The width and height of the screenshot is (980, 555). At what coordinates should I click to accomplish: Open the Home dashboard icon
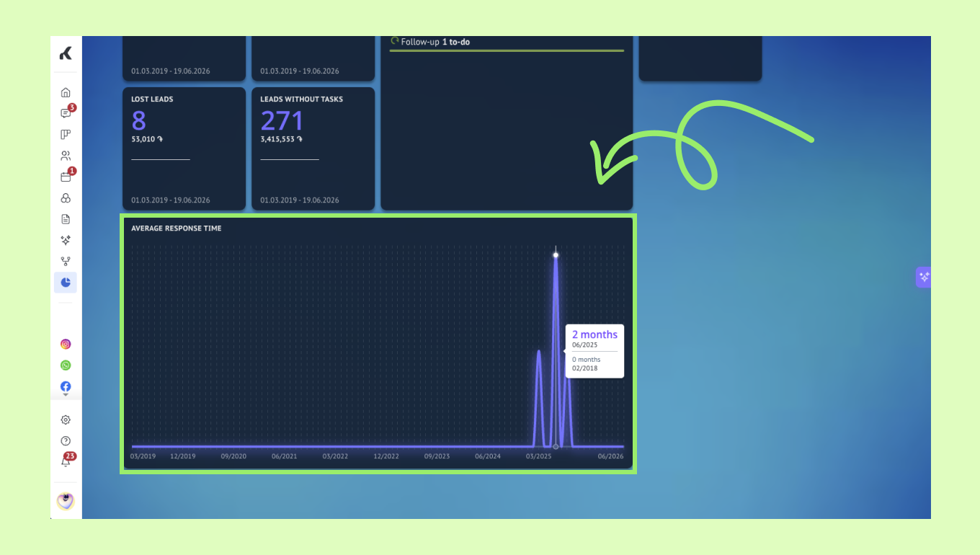(x=66, y=92)
